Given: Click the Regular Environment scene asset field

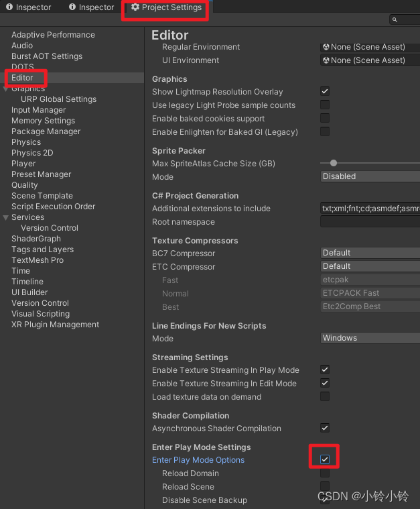Looking at the screenshot, I should (370, 47).
